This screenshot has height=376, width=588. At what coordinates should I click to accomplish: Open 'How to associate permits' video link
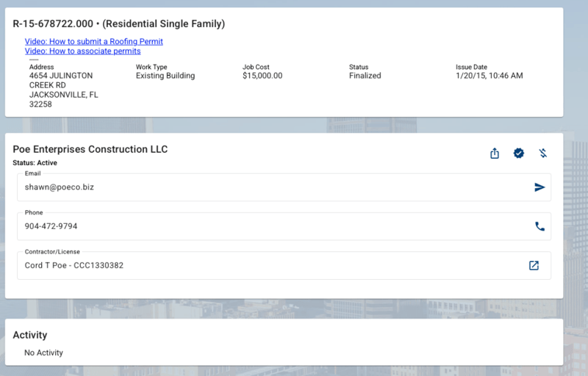82,51
